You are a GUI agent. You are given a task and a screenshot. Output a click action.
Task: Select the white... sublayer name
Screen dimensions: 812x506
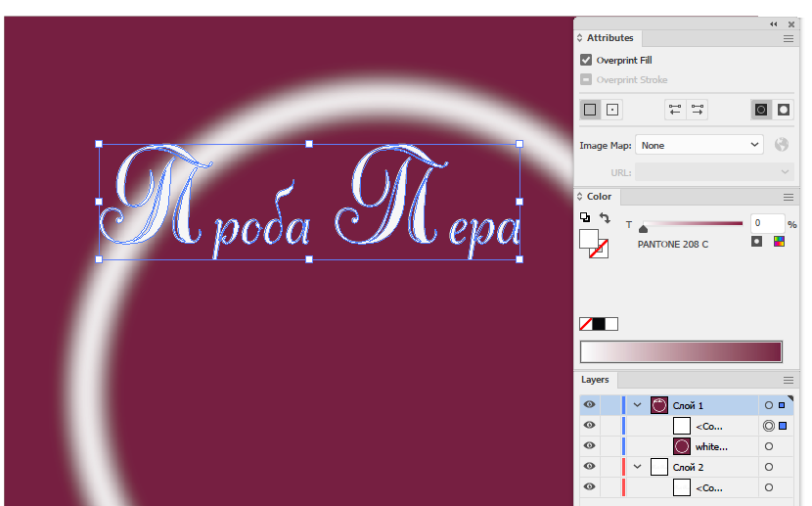coord(711,446)
